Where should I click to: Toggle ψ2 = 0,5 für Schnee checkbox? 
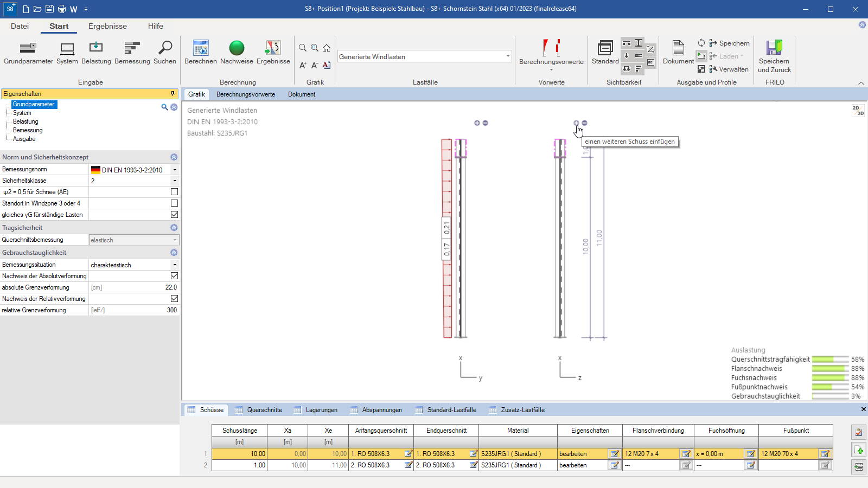point(174,192)
